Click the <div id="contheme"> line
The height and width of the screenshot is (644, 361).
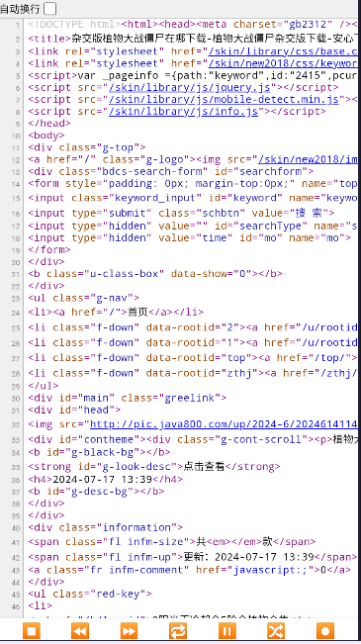point(193,439)
